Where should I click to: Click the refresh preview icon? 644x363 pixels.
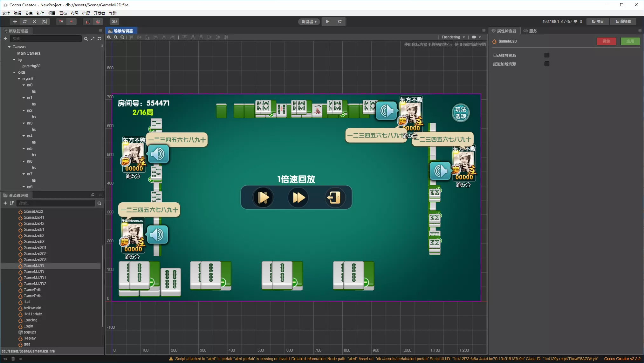click(340, 22)
